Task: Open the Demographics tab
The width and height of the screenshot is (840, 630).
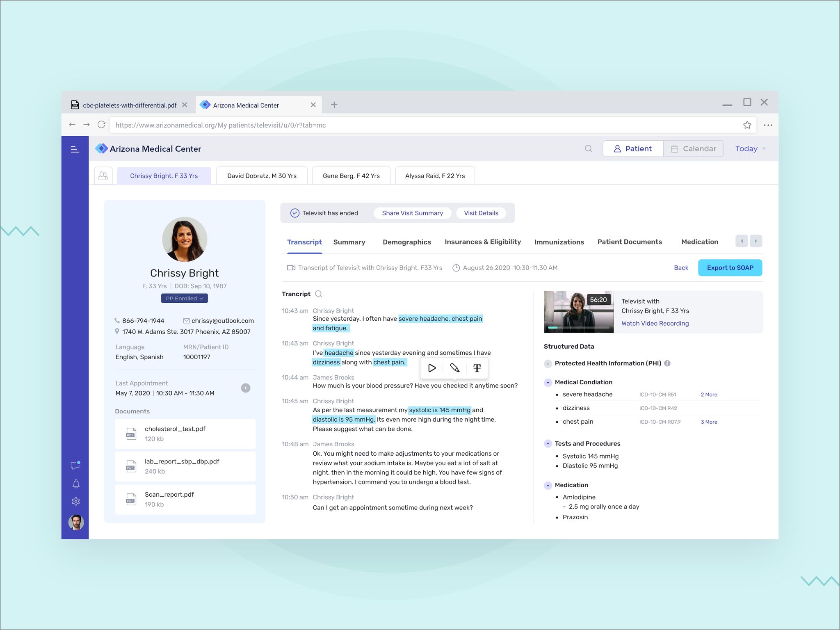Action: (407, 242)
